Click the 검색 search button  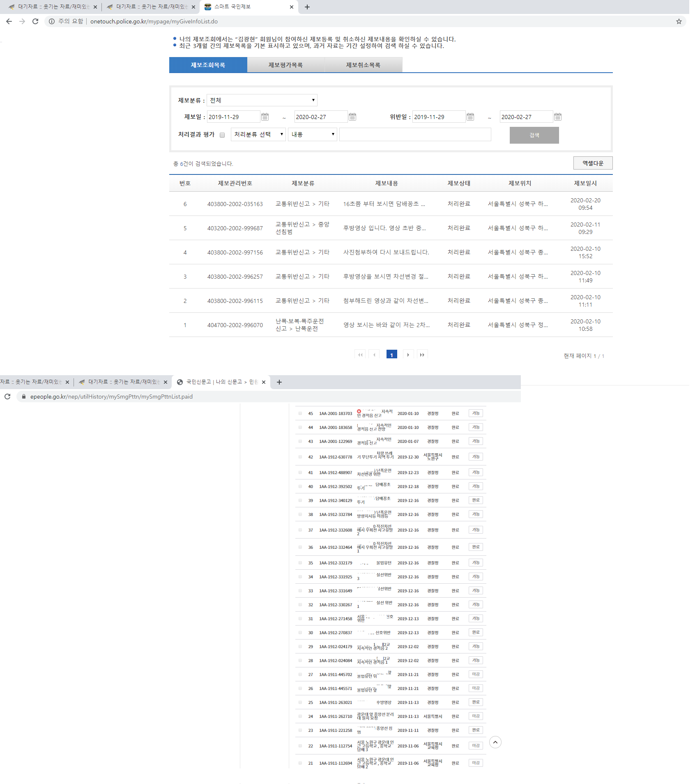pyautogui.click(x=534, y=135)
